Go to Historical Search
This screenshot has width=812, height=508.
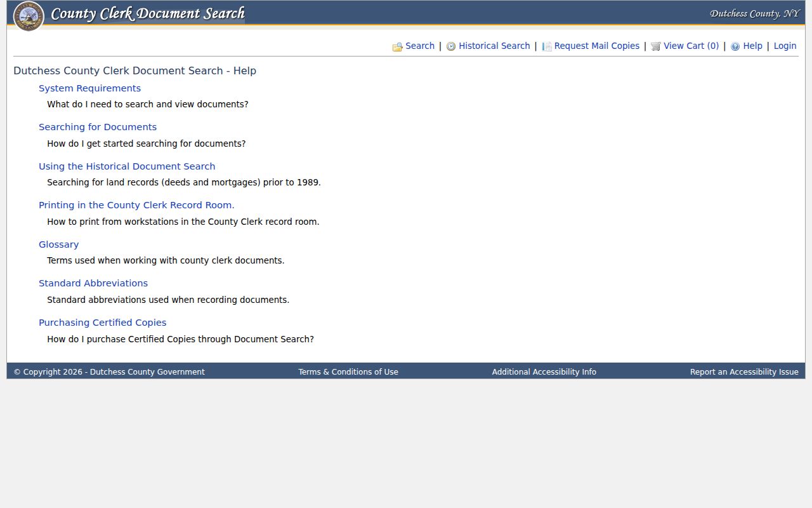494,46
